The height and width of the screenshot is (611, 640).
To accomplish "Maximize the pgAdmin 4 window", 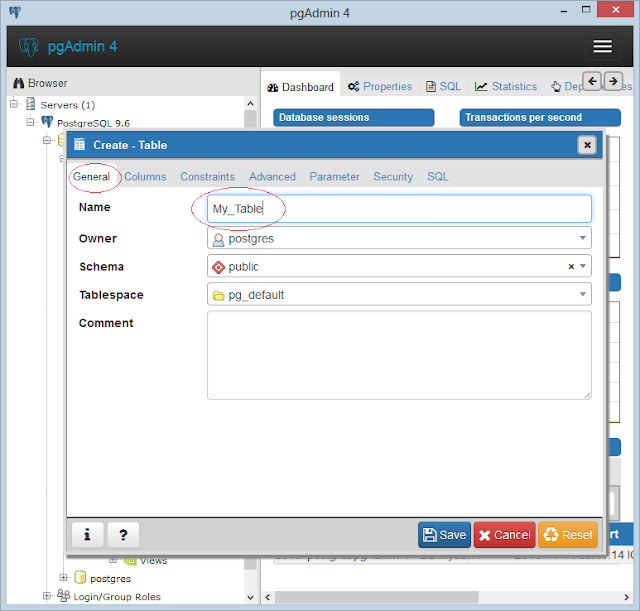I will point(586,9).
